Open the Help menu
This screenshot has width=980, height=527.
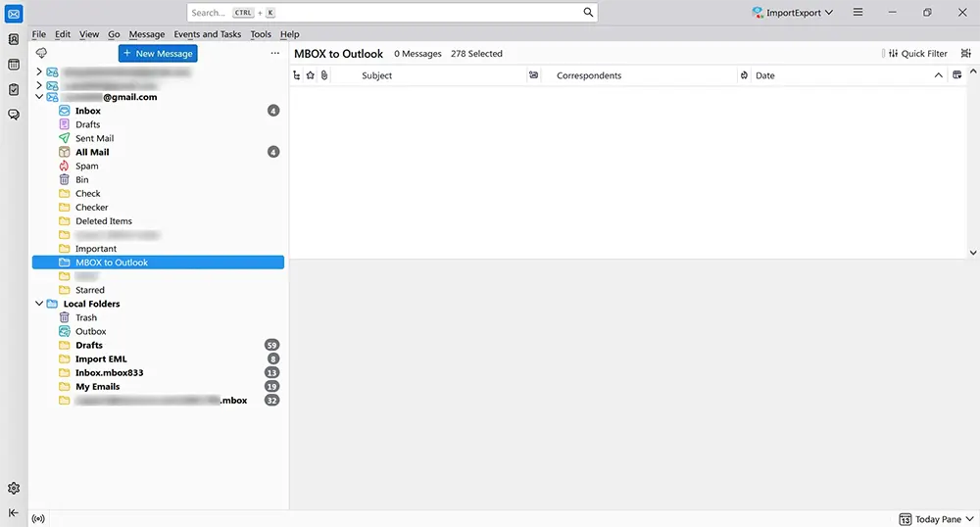pyautogui.click(x=289, y=34)
